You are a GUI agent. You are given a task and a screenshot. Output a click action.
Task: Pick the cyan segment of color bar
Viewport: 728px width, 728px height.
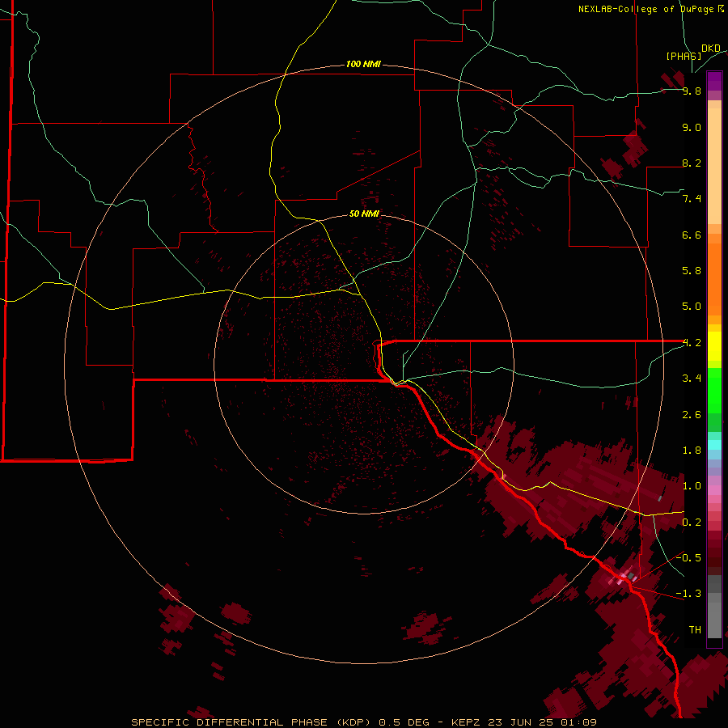[x=714, y=445]
